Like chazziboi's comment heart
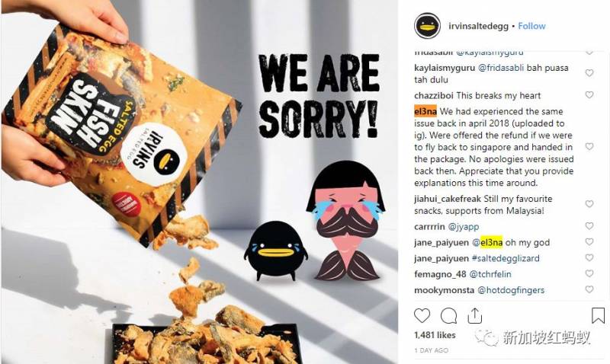Screen dimensions: 610x364 click(x=589, y=94)
